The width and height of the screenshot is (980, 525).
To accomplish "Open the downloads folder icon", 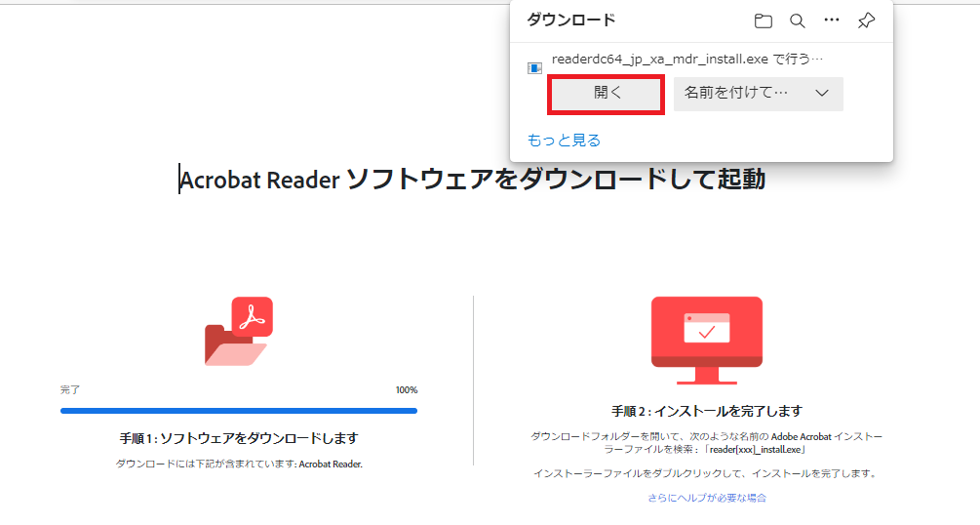I will coord(764,20).
